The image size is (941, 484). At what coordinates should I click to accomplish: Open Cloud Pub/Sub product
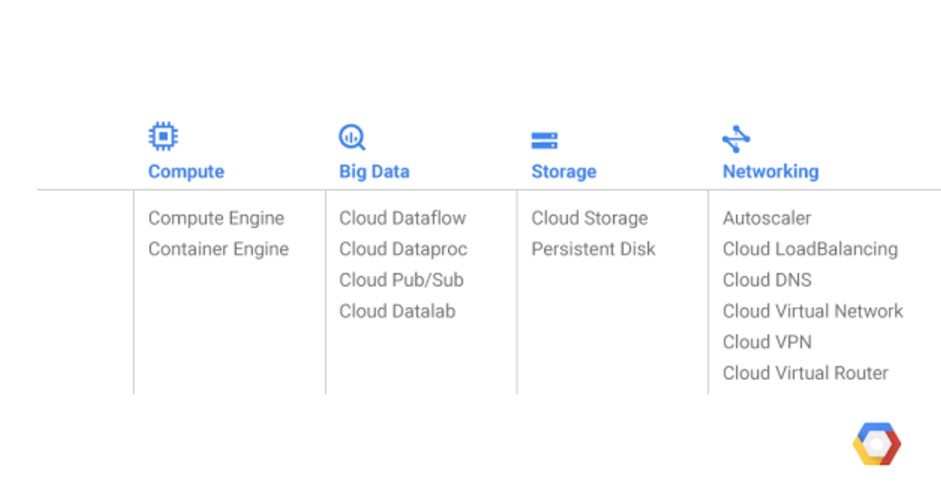point(401,280)
